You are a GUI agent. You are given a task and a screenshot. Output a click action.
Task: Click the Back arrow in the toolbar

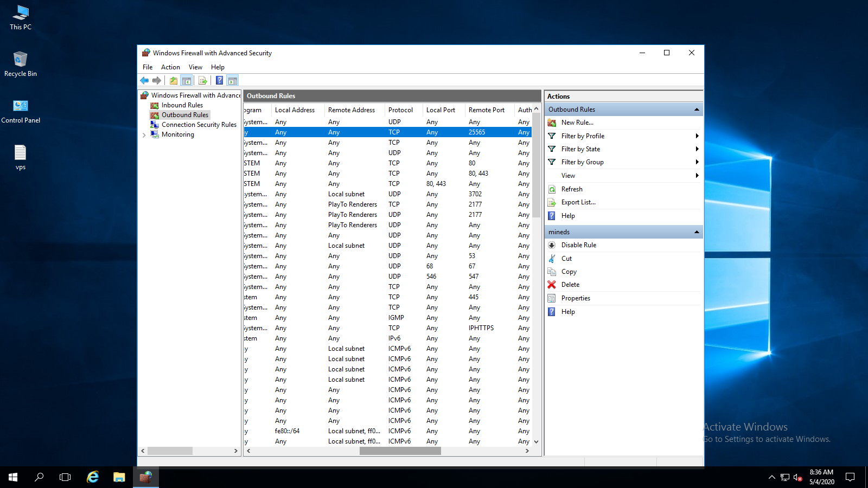tap(144, 81)
